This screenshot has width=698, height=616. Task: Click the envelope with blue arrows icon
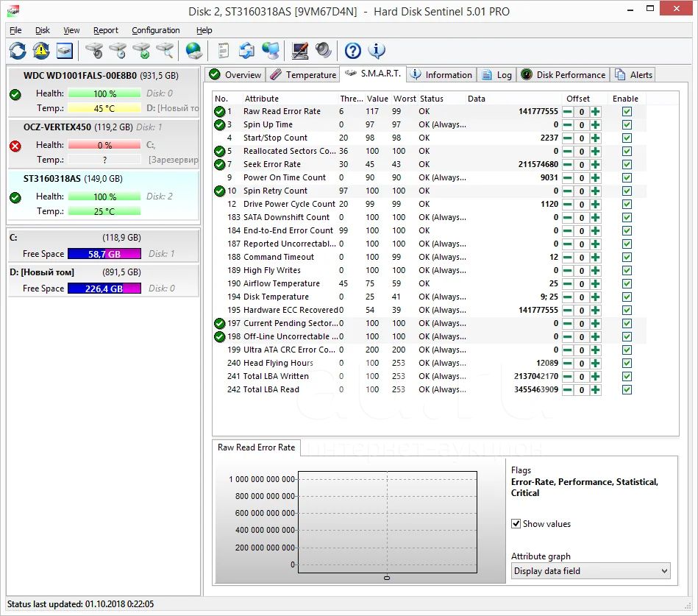pyautogui.click(x=246, y=50)
